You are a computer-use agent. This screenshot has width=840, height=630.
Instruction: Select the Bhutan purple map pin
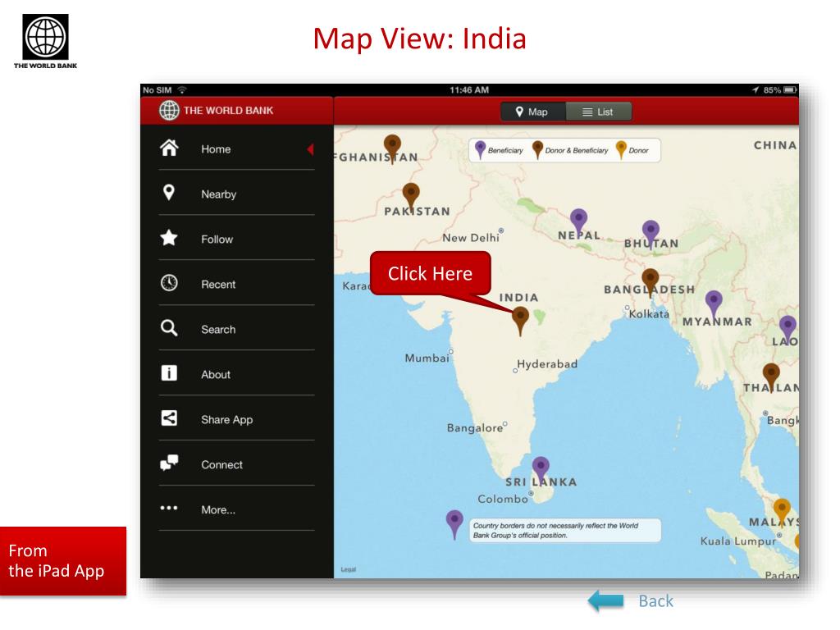click(651, 234)
